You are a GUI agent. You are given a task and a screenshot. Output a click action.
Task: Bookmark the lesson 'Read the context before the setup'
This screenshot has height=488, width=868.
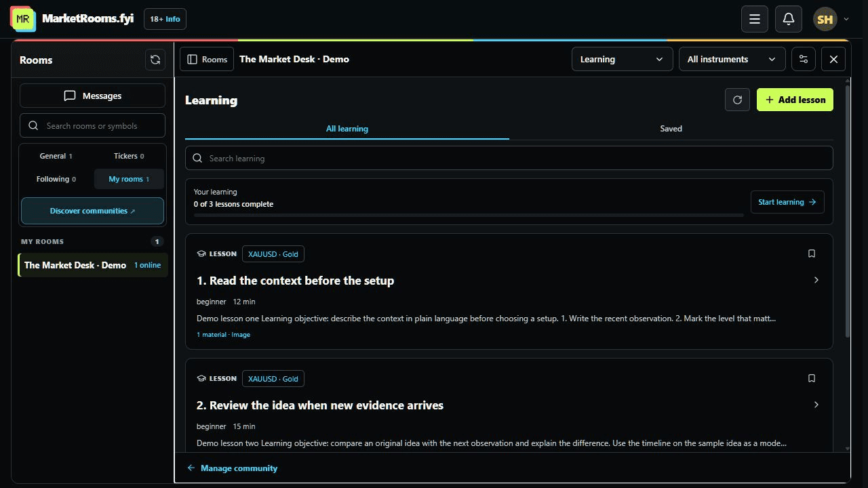click(812, 253)
